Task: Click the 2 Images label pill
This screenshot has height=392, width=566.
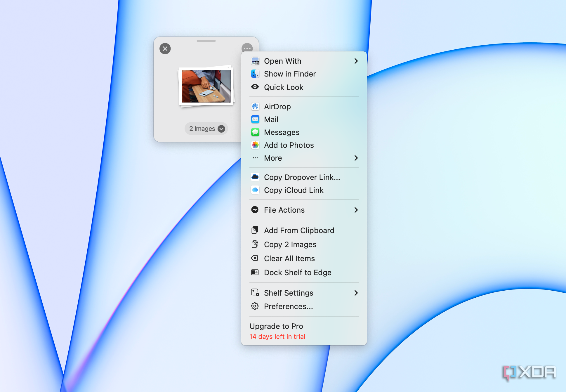Action: tap(206, 129)
